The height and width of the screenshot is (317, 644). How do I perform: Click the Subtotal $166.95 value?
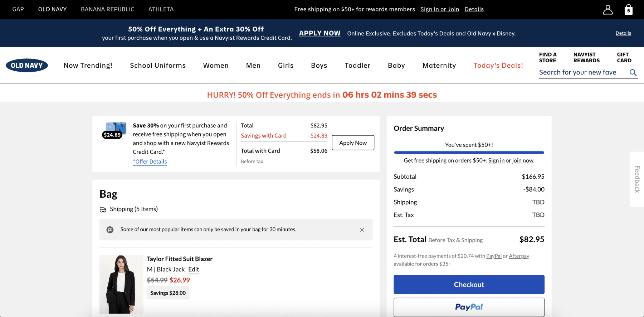click(533, 177)
